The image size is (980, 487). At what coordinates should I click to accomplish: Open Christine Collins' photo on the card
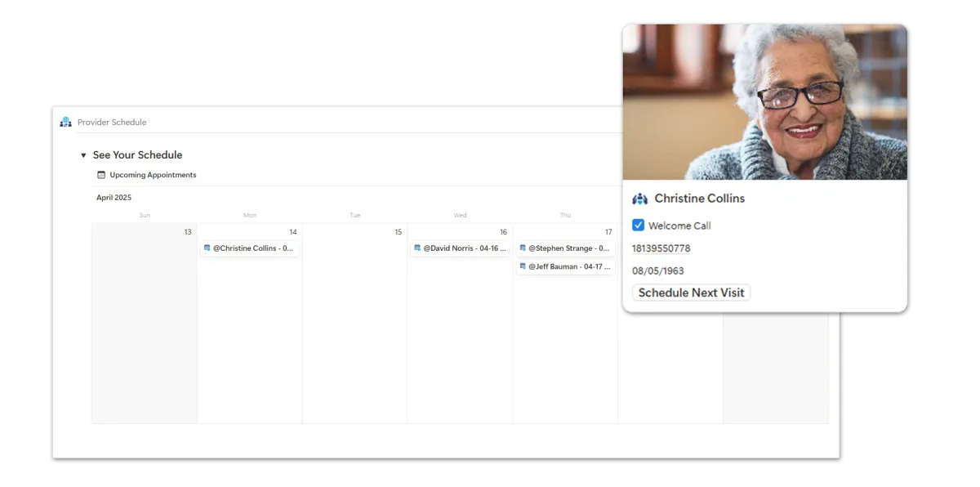click(x=764, y=102)
